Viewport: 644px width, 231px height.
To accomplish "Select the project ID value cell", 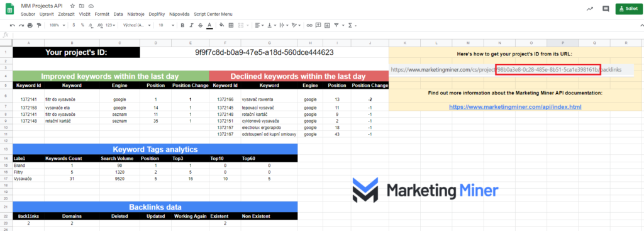I will pyautogui.click(x=264, y=53).
